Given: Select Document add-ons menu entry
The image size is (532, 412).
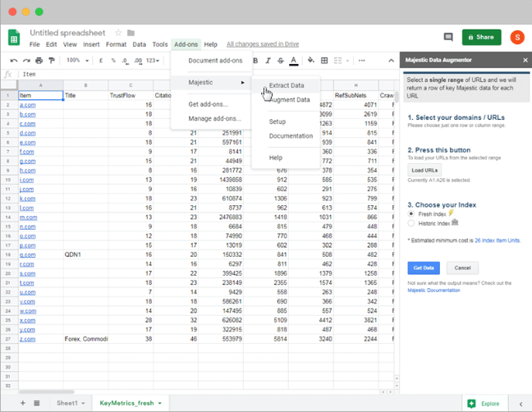Looking at the screenshot, I should point(211,61).
